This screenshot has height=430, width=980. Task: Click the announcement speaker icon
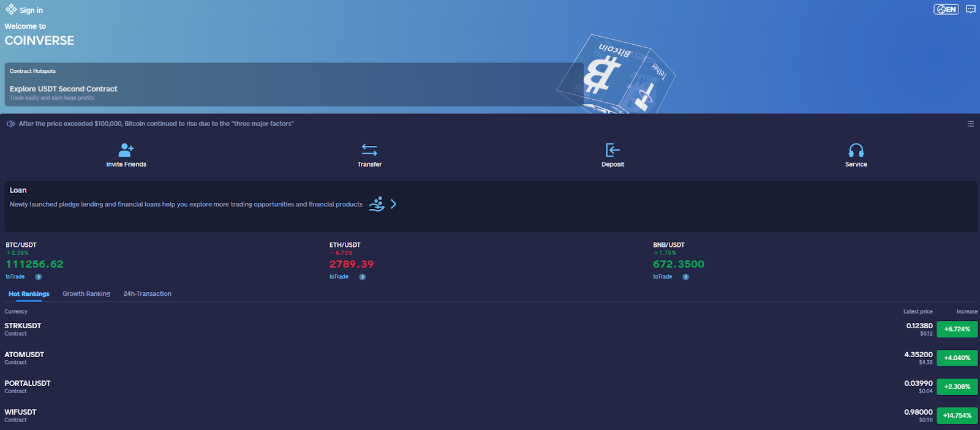pyautogui.click(x=10, y=124)
